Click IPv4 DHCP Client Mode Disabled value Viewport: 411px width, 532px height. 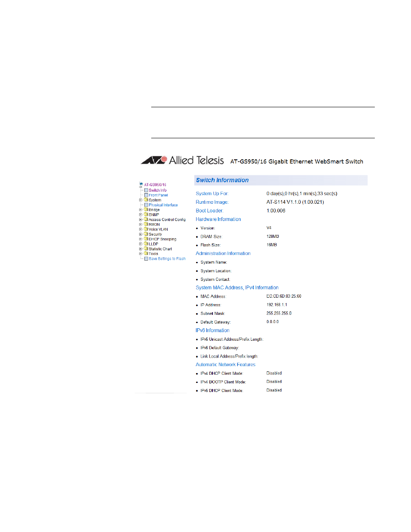(x=274, y=373)
